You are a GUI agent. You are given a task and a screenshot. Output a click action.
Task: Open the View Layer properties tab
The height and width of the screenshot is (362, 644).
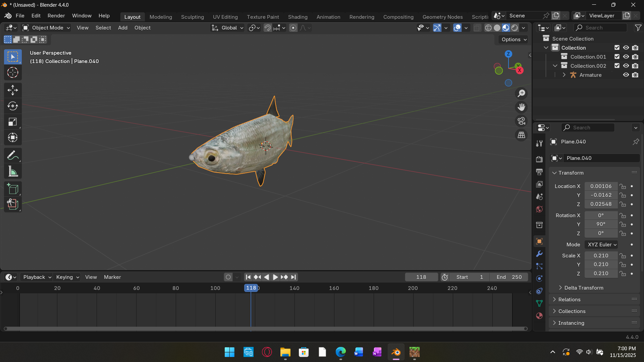539,184
